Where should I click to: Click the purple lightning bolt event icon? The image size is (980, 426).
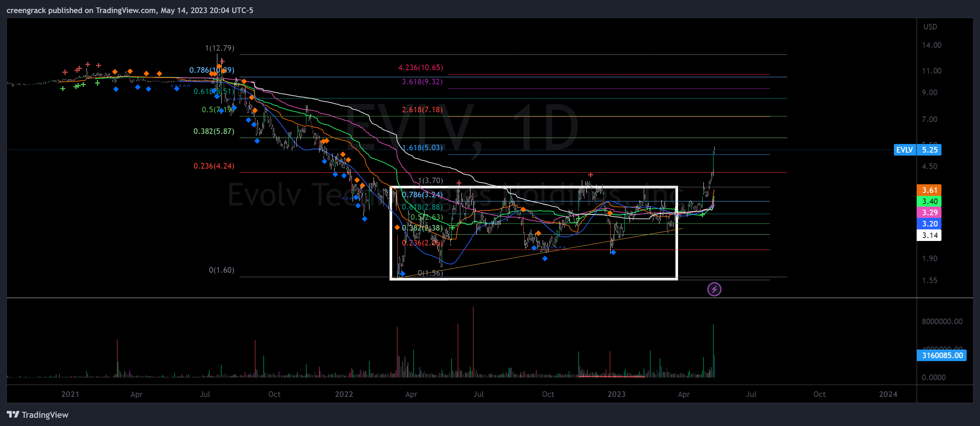(x=714, y=289)
